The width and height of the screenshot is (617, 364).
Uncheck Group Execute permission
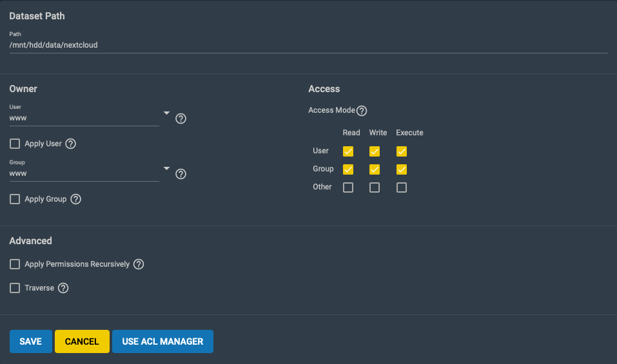(402, 169)
